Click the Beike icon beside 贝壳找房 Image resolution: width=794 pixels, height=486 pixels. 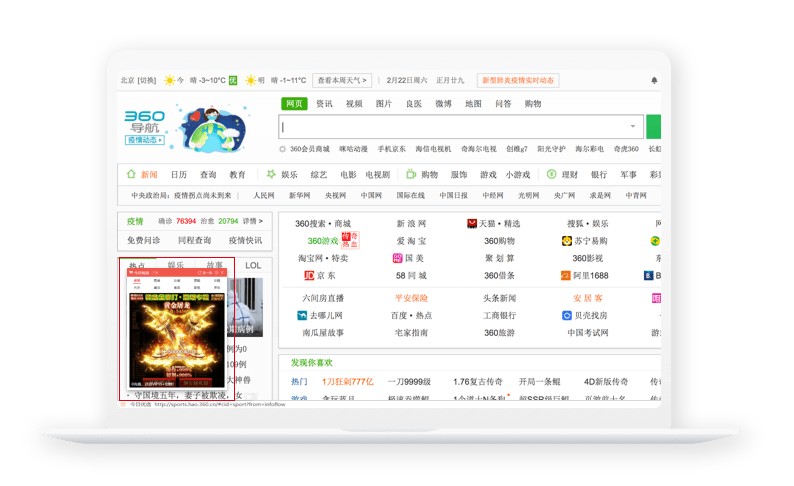pyautogui.click(x=567, y=315)
